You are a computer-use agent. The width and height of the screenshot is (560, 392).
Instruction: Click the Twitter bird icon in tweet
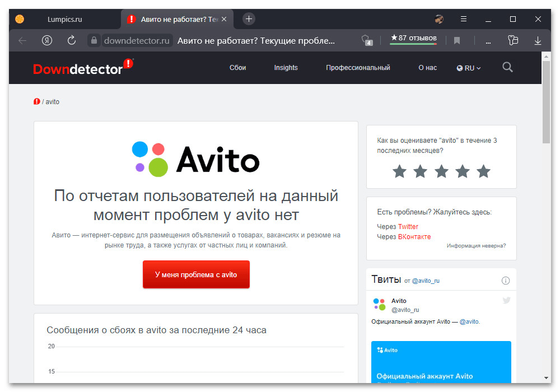point(506,300)
